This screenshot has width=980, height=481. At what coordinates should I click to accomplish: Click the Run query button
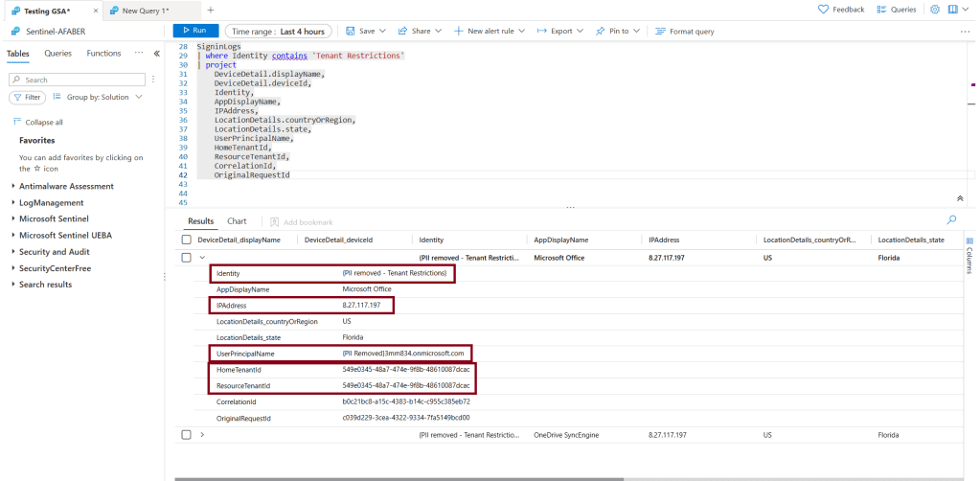coord(195,31)
